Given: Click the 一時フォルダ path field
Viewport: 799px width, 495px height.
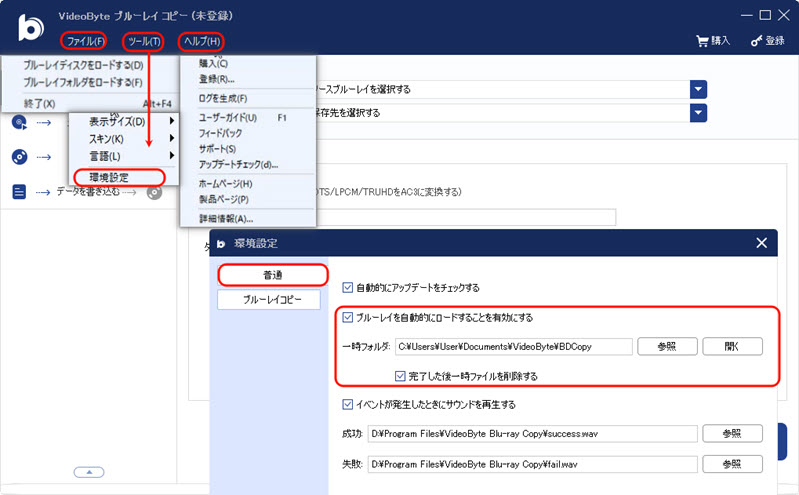Looking at the screenshot, I should (x=514, y=347).
